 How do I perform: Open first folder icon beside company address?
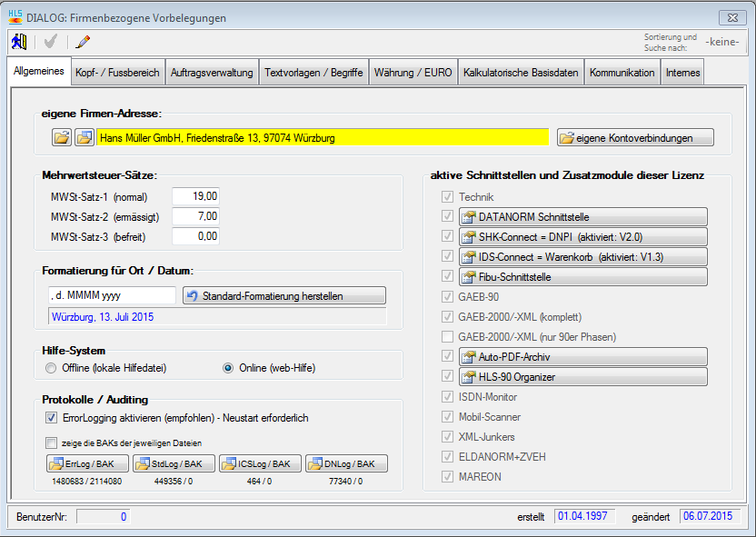click(x=61, y=138)
